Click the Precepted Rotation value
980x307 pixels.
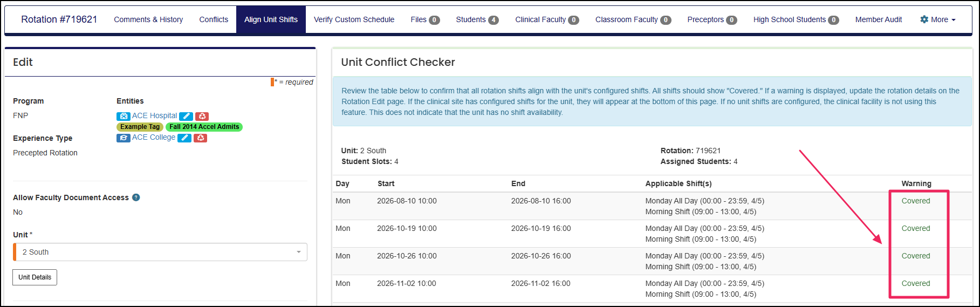point(45,153)
